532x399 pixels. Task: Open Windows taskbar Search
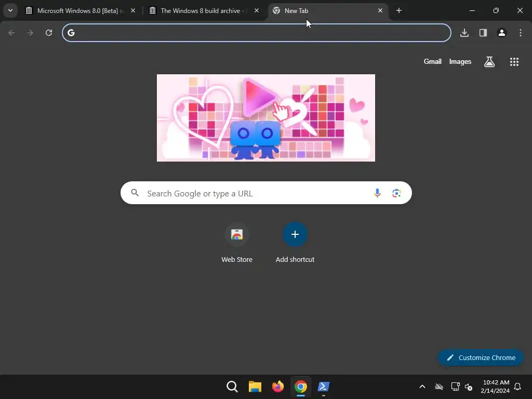[232, 387]
